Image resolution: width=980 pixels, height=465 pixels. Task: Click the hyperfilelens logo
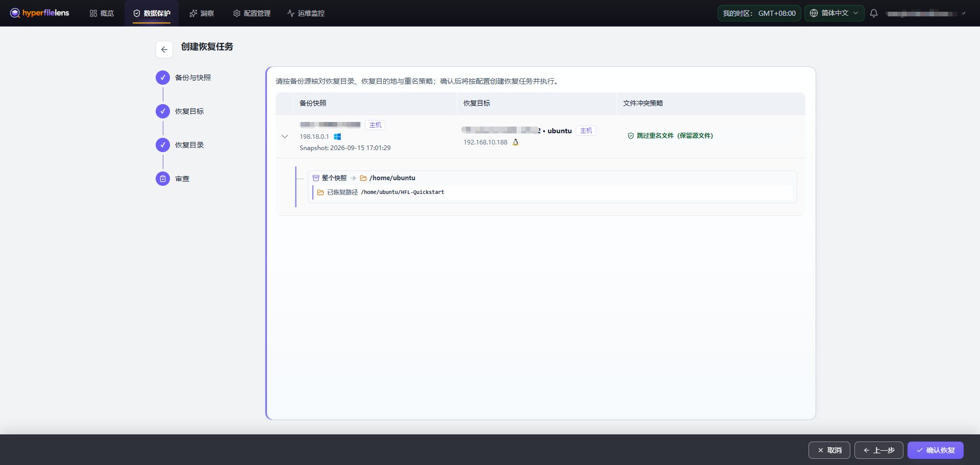tap(39, 13)
